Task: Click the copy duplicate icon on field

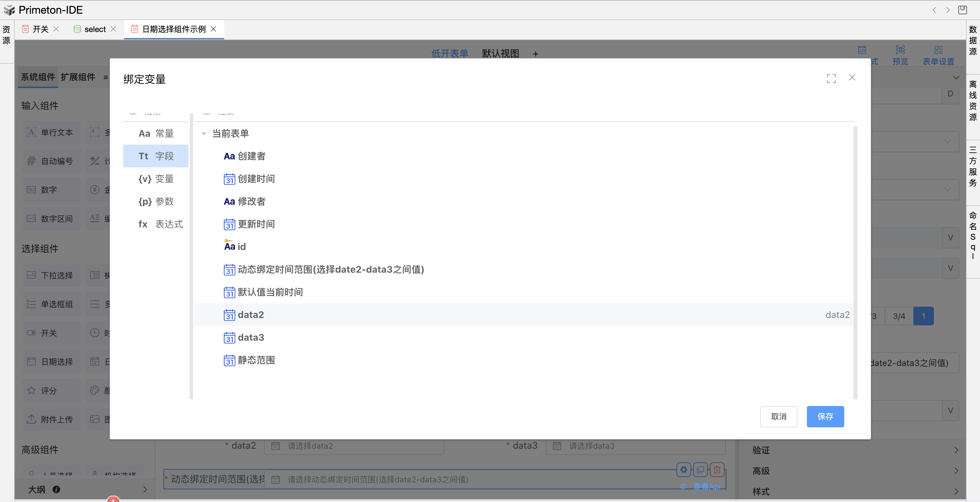Action: tap(700, 470)
